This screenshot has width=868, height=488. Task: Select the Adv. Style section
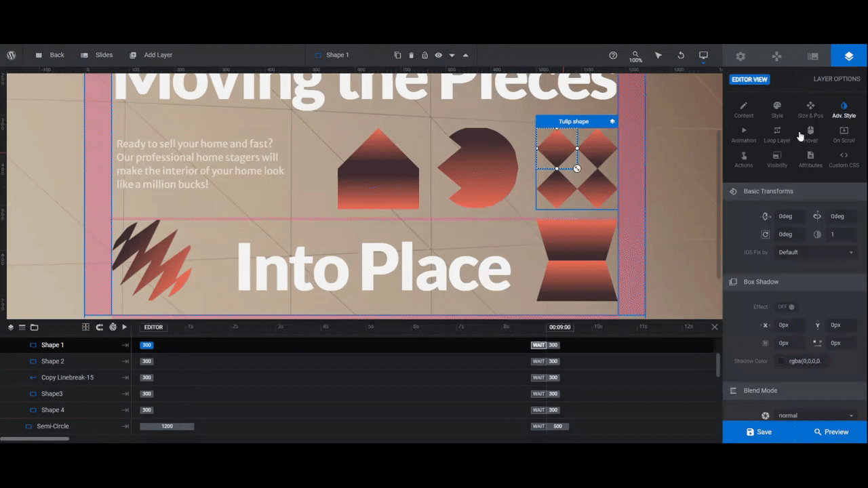[844, 110]
